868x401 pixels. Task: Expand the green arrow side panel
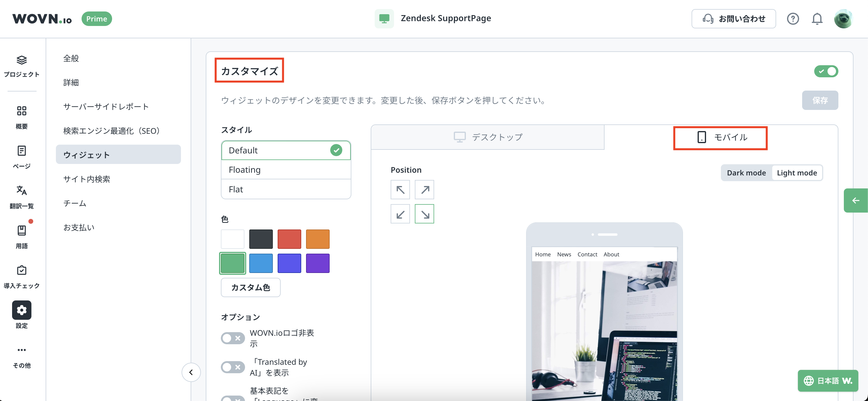856,201
